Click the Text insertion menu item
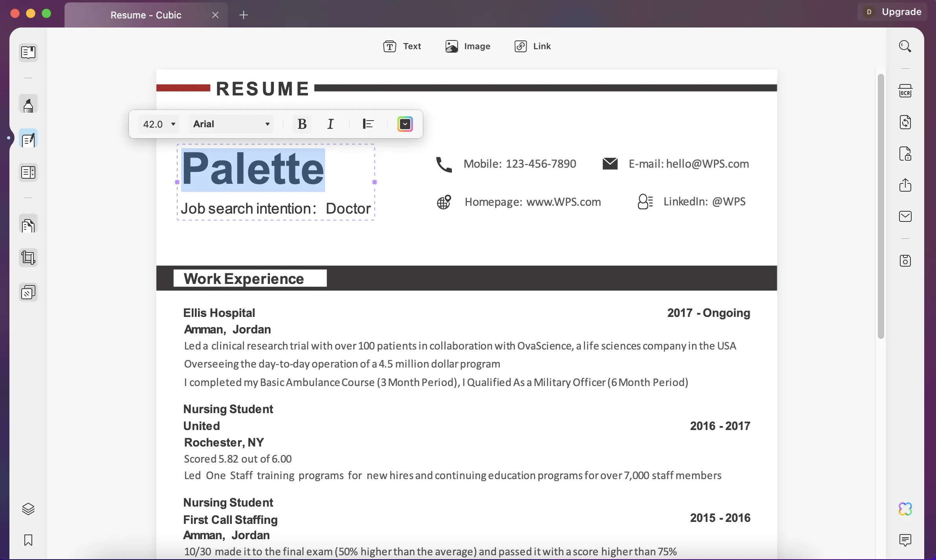This screenshot has height=560, width=936. coord(402,46)
